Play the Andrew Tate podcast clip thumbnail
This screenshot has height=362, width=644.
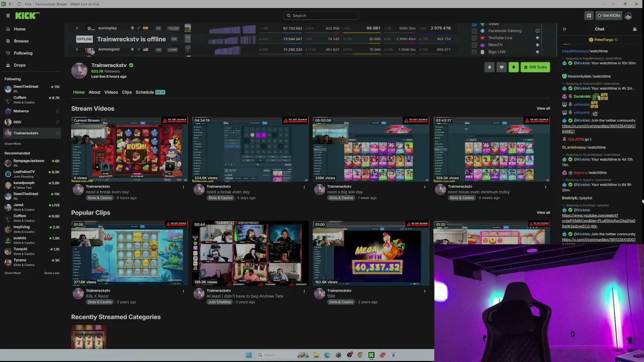click(250, 253)
